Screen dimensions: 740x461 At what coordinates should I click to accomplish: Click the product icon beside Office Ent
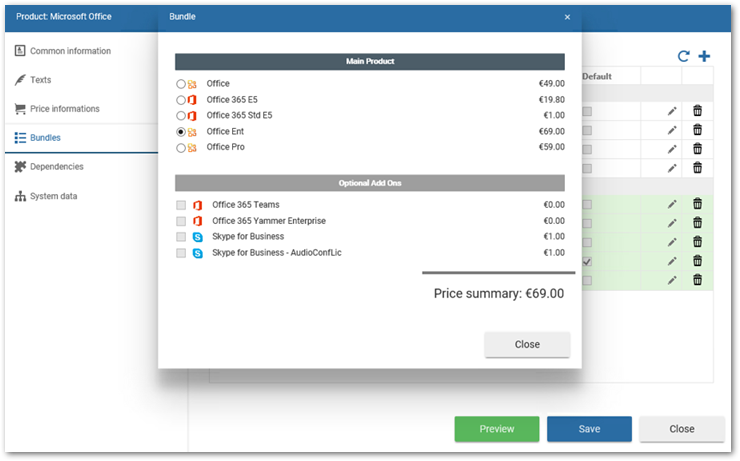pyautogui.click(x=192, y=132)
